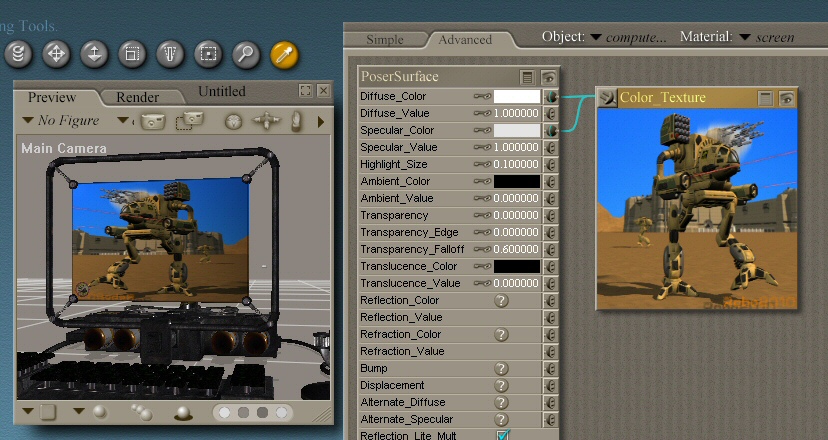The height and width of the screenshot is (440, 828).
Task: Open the Object dropdown menu
Action: click(596, 37)
